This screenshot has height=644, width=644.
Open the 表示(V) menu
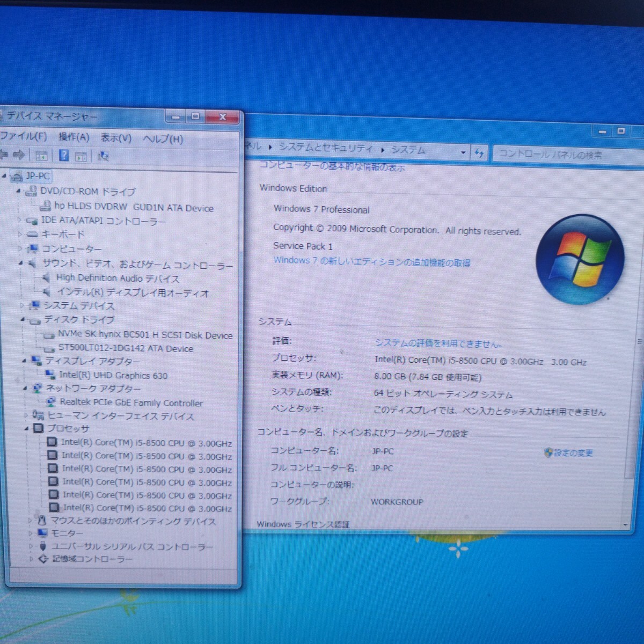116,138
